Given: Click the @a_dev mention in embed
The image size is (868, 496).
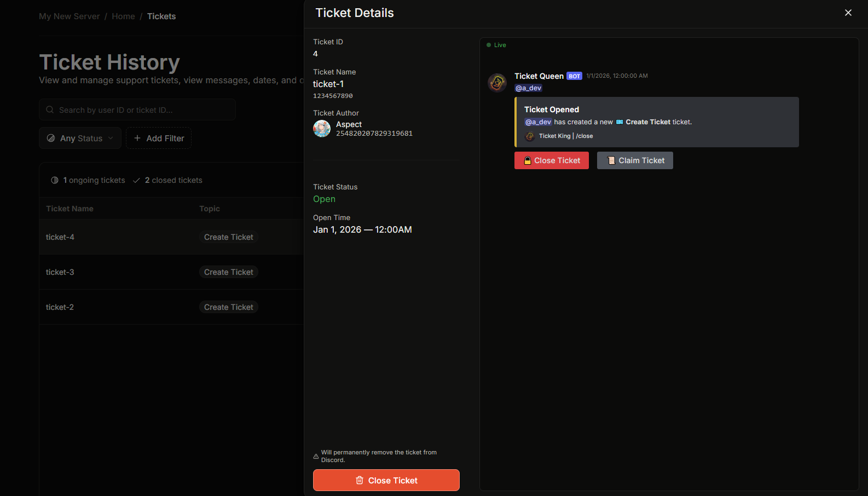Looking at the screenshot, I should 538,122.
